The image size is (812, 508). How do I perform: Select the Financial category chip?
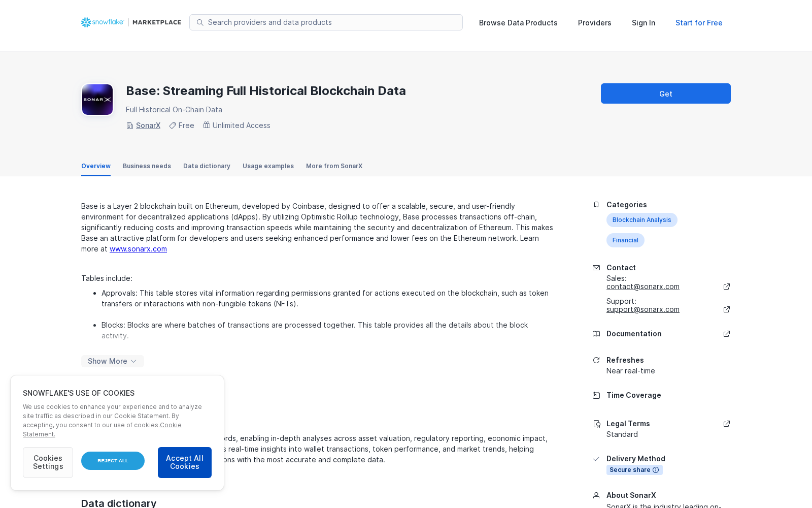625,240
